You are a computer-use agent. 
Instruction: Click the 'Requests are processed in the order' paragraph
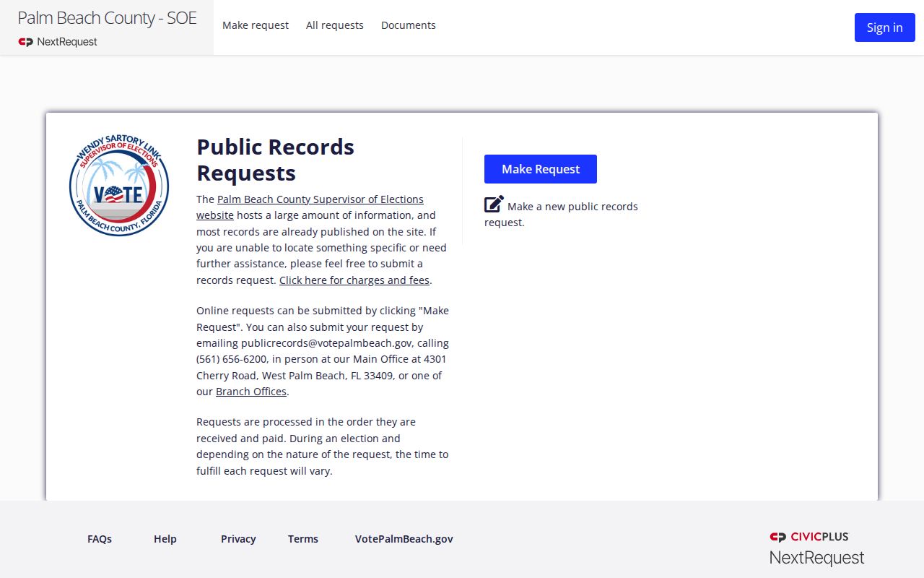coord(323,447)
